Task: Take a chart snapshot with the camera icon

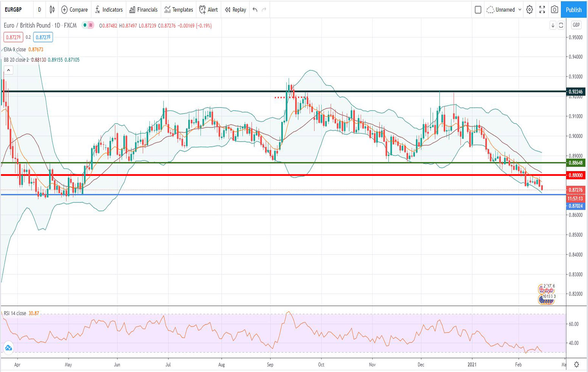Action: click(x=554, y=10)
